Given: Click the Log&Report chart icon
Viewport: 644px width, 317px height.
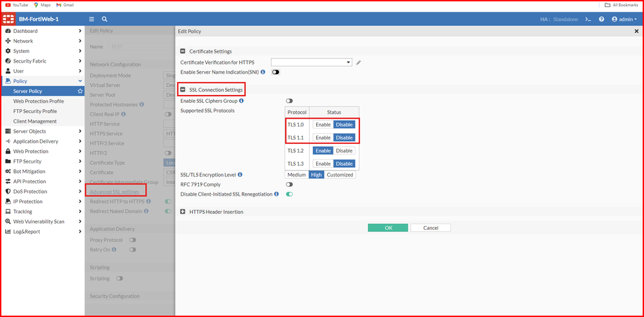Looking at the screenshot, I should coord(8,232).
